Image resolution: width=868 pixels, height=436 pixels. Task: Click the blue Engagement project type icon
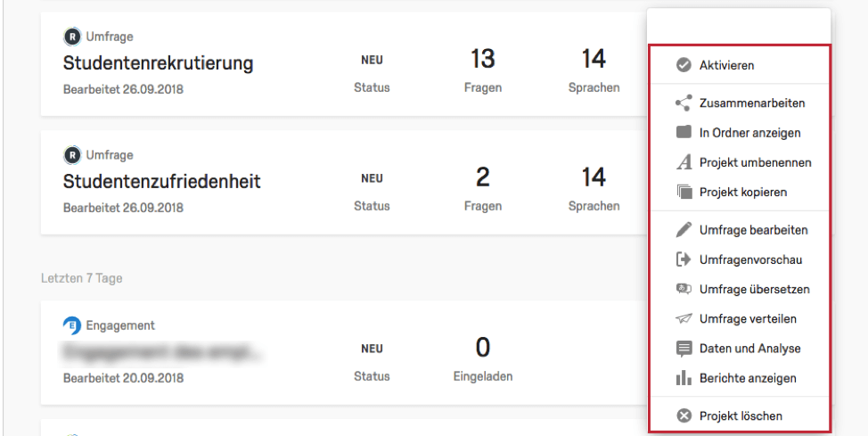[72, 325]
